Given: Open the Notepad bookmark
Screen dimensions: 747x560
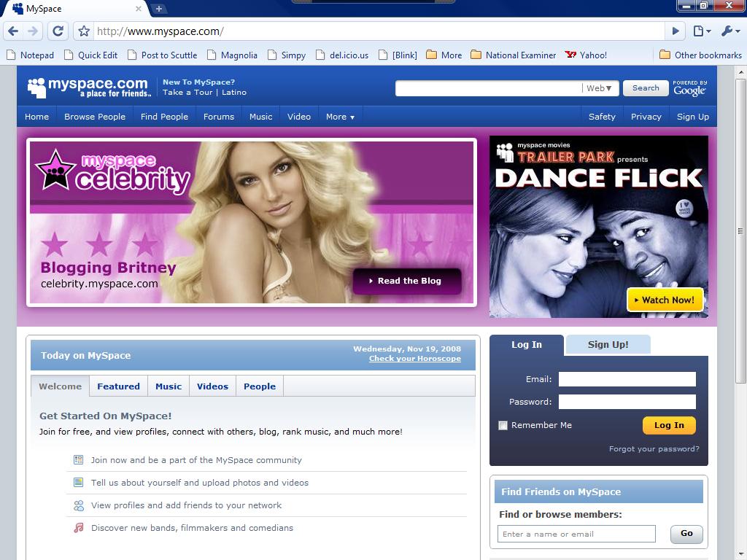Looking at the screenshot, I should pos(30,55).
